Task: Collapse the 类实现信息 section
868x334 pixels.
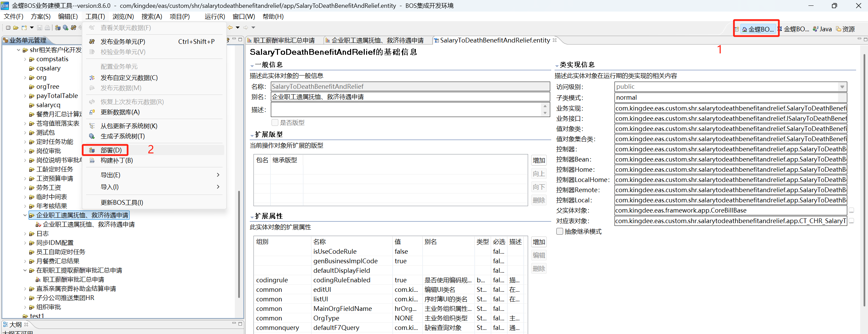Action: coord(557,65)
